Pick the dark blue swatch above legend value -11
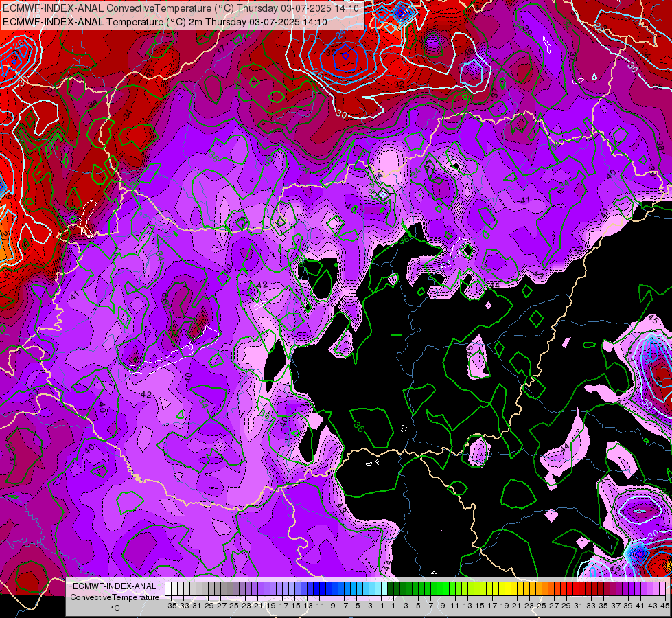The height and width of the screenshot is (618, 672). coord(316,588)
